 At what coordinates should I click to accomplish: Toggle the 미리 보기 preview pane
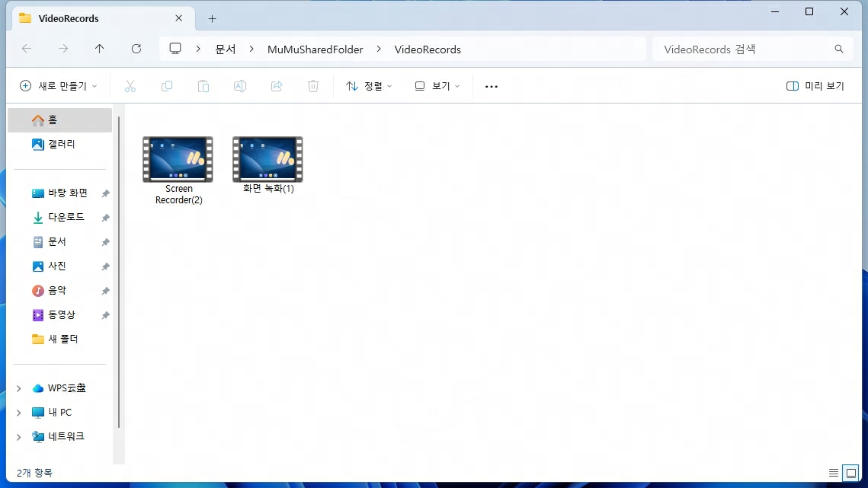pyautogui.click(x=815, y=86)
